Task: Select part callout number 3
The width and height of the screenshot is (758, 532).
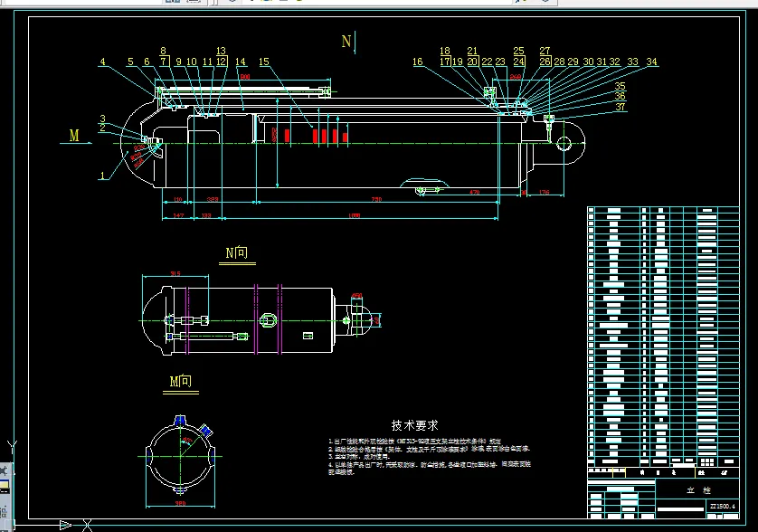Action: pos(102,119)
